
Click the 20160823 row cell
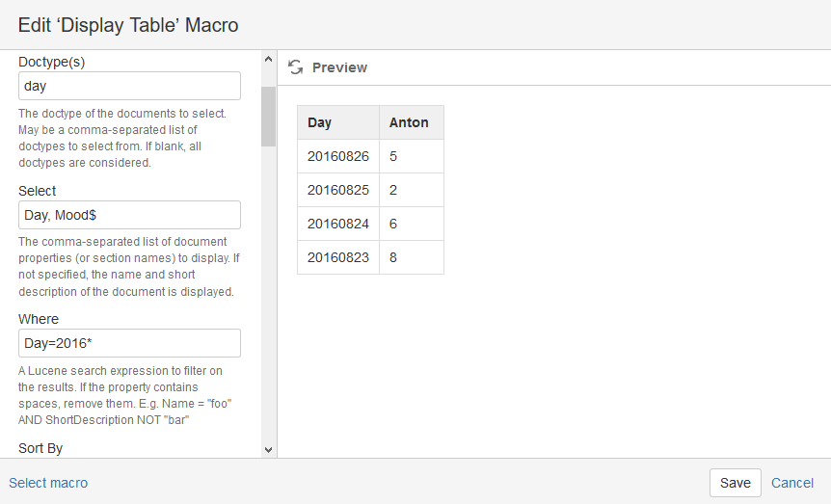[x=337, y=257]
